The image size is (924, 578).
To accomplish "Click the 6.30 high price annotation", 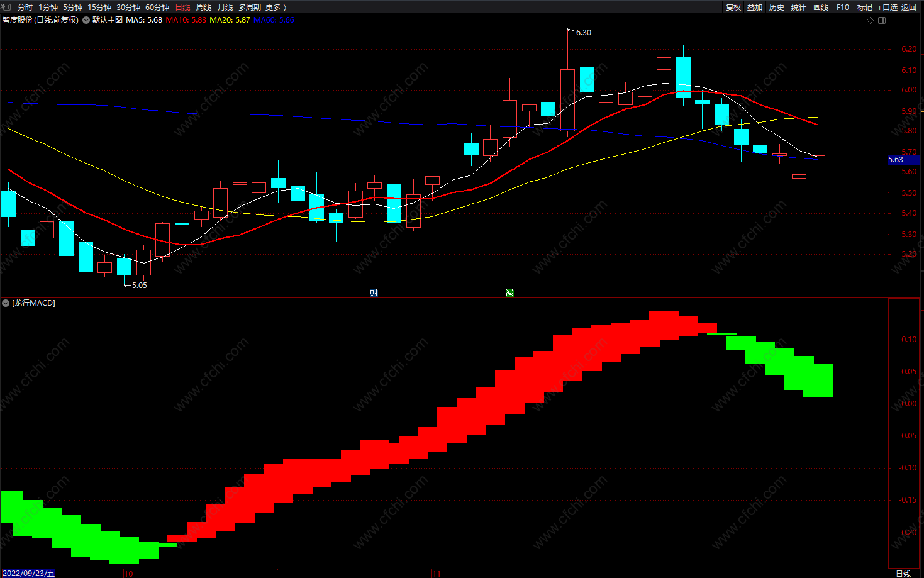I will pos(584,33).
